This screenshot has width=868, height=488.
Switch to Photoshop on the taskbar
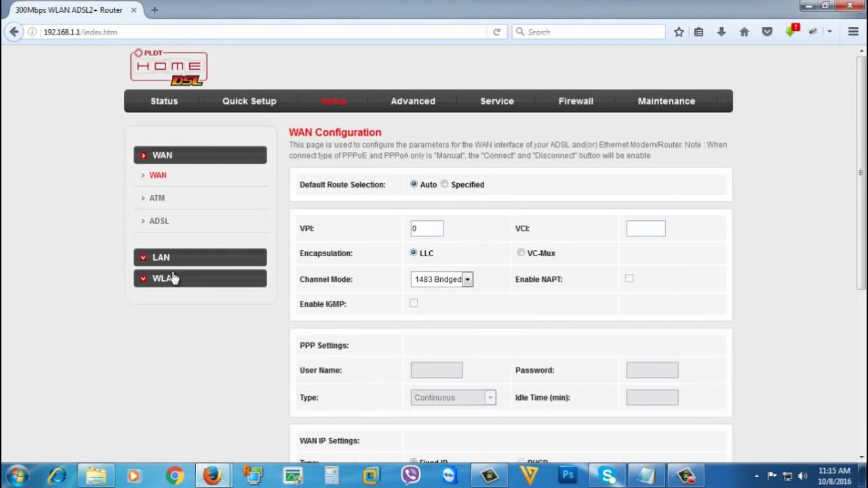coord(568,476)
